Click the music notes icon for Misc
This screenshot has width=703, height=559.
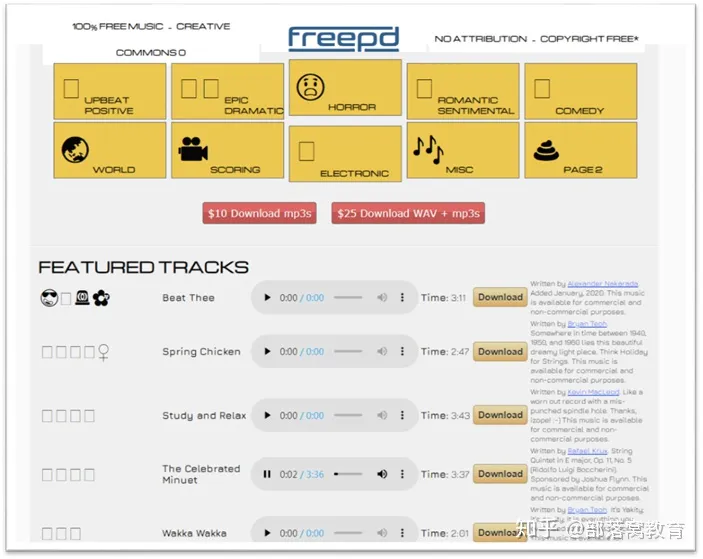click(x=427, y=148)
